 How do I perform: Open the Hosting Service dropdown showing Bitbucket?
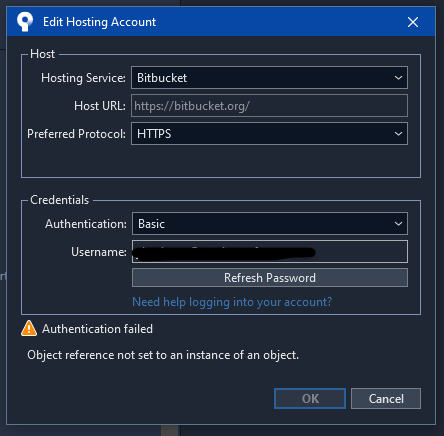(x=269, y=78)
